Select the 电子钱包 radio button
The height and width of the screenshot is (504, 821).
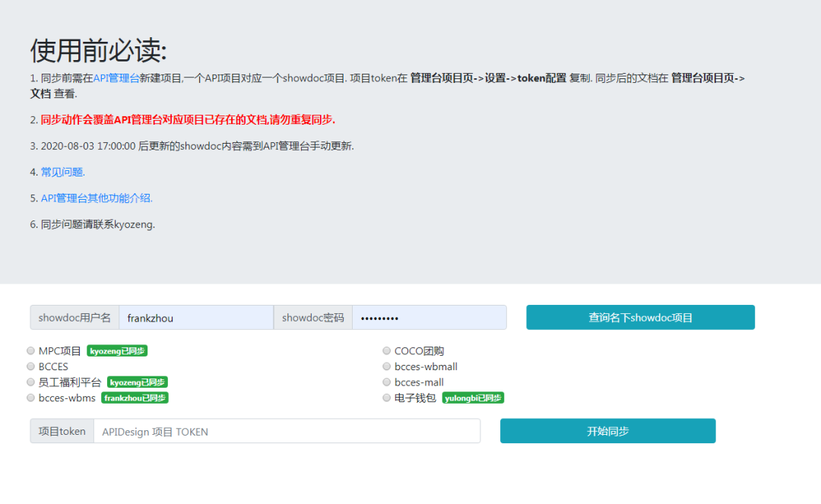point(386,398)
